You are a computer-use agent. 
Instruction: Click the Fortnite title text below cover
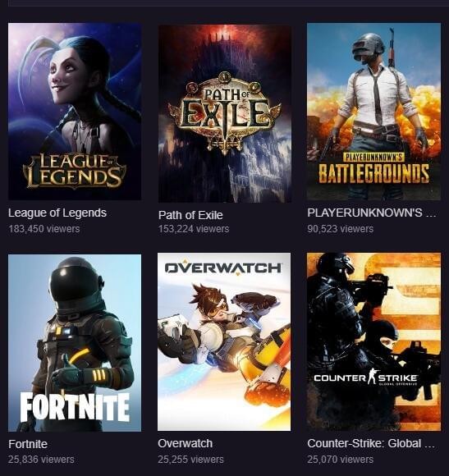coord(28,444)
